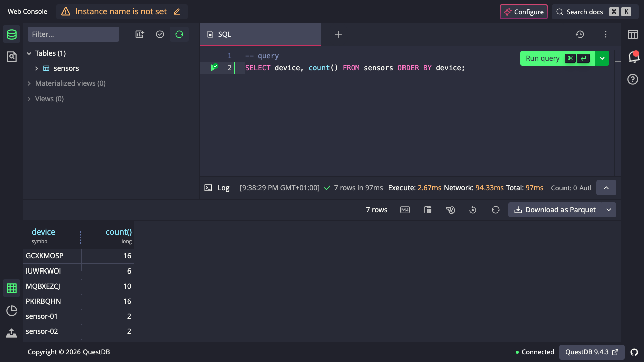Edit the instance name pencil icon
Image resolution: width=644 pixels, height=362 pixels.
[177, 12]
